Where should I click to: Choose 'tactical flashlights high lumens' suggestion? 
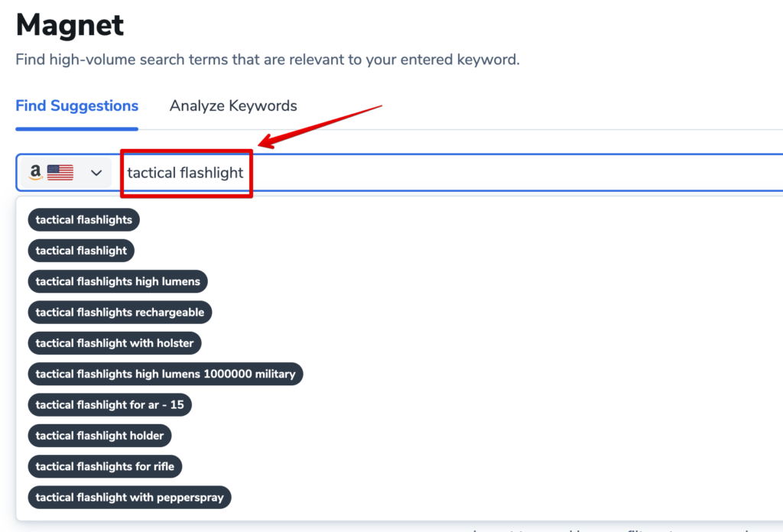118,281
